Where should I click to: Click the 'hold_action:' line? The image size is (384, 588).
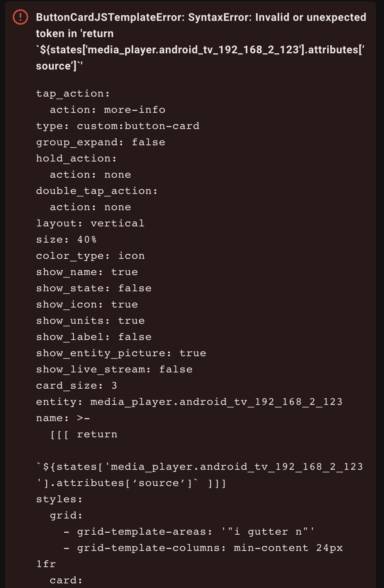76,158
